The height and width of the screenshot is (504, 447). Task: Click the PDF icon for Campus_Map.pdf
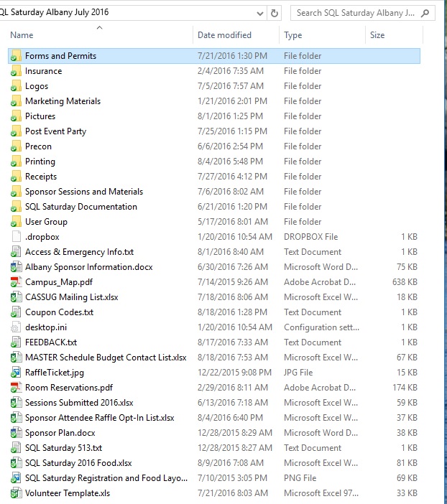click(x=16, y=282)
